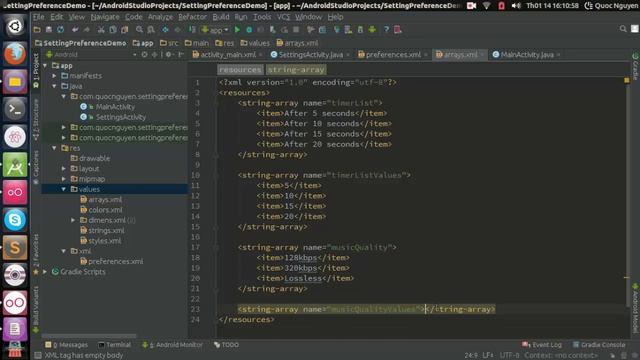Click the Copy toolbar icon
Screen dimensions: 640x360
pos(113,30)
